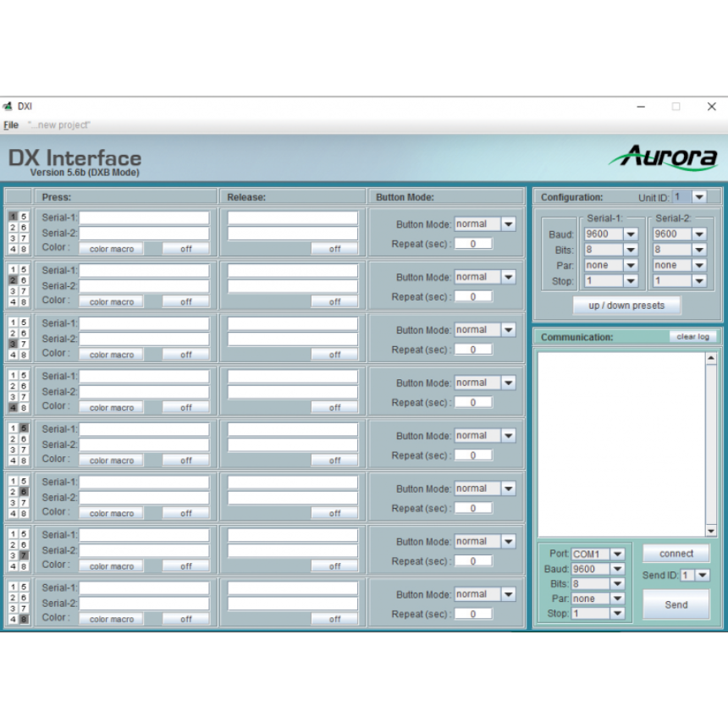Screen dimensions: 728x728
Task: Click the DXI app icon in title bar
Action: (8, 107)
